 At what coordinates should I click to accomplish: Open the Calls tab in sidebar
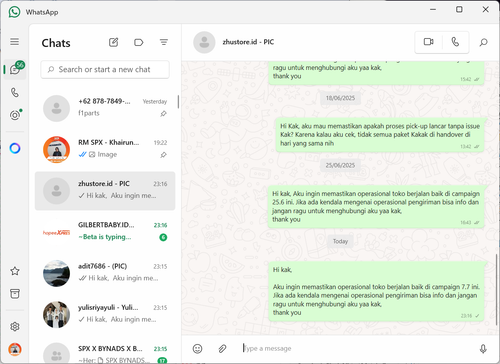15,92
